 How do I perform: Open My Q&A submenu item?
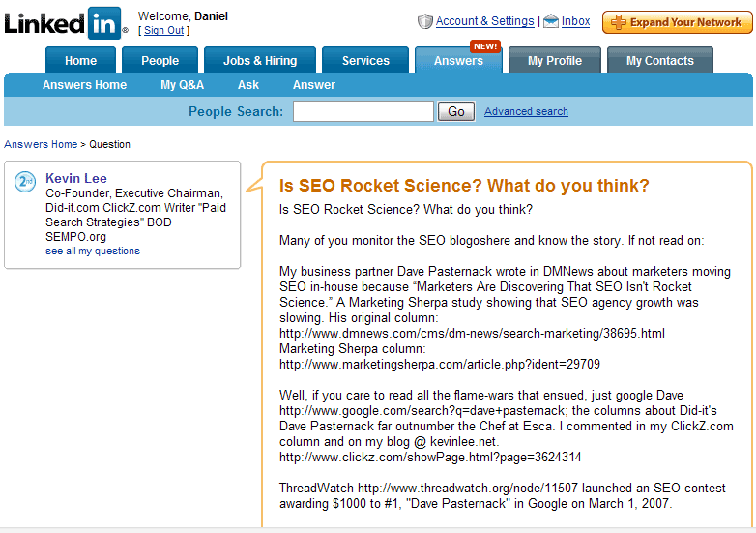pyautogui.click(x=183, y=85)
